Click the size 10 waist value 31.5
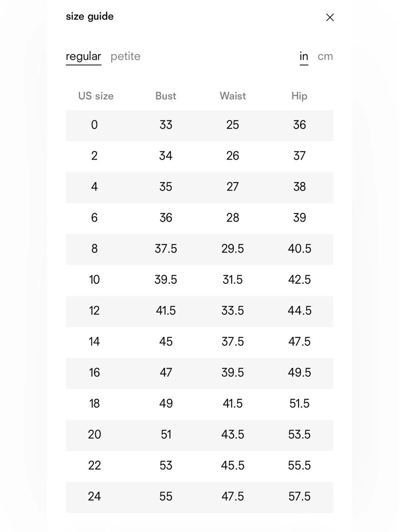Viewport: 399px width, 532px height. coord(232,280)
